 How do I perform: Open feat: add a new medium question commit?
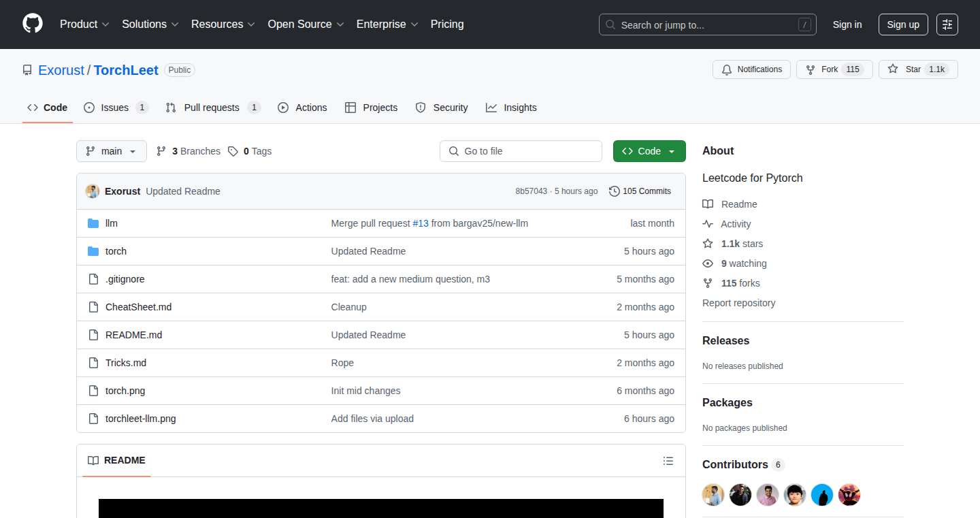410,279
